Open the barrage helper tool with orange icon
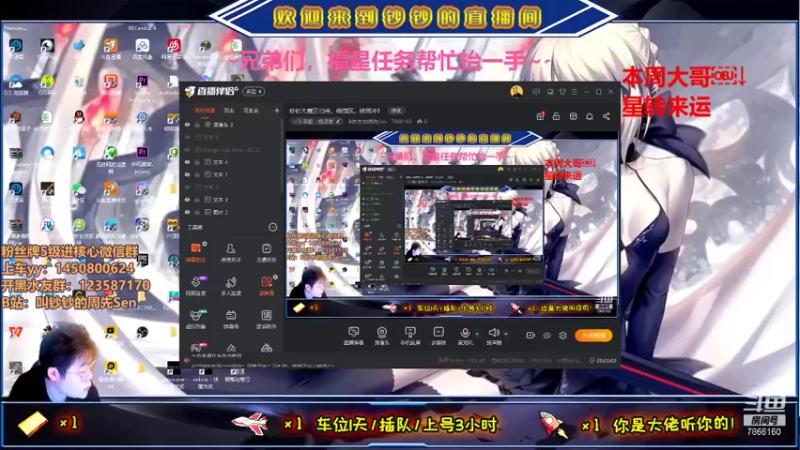The height and width of the screenshot is (450, 800). (x=196, y=253)
